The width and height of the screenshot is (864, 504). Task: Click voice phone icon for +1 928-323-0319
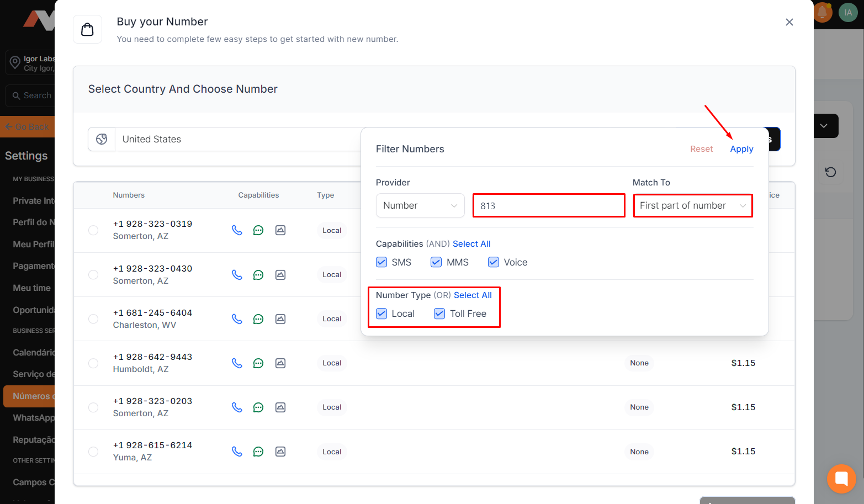click(x=237, y=230)
